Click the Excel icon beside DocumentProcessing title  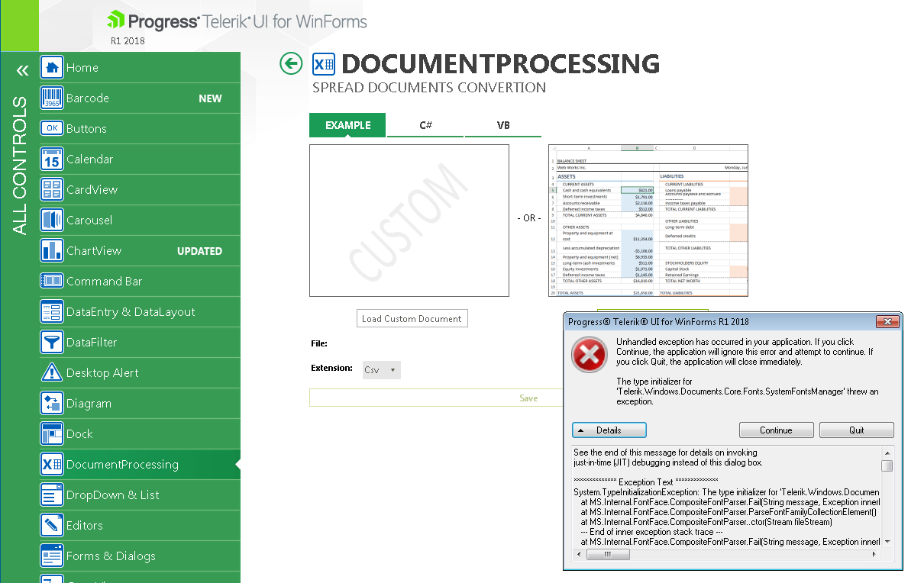click(x=324, y=64)
